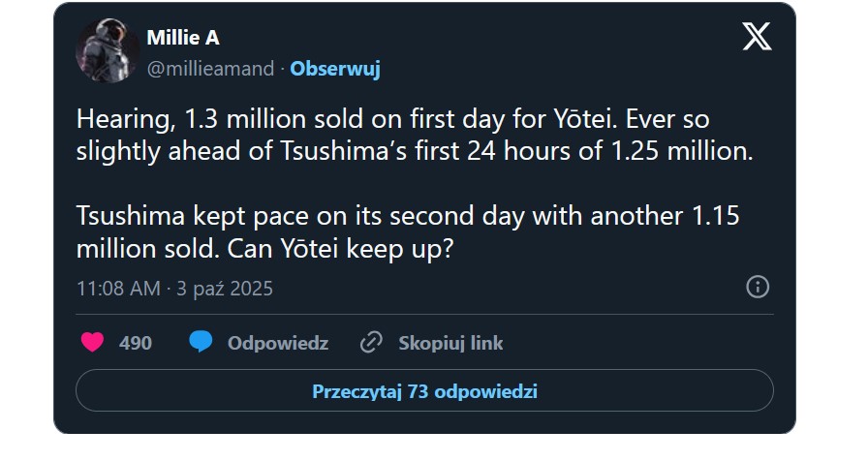Follow the author via Obserwuj
Image resolution: width=868 pixels, height=461 pixels.
click(x=335, y=69)
